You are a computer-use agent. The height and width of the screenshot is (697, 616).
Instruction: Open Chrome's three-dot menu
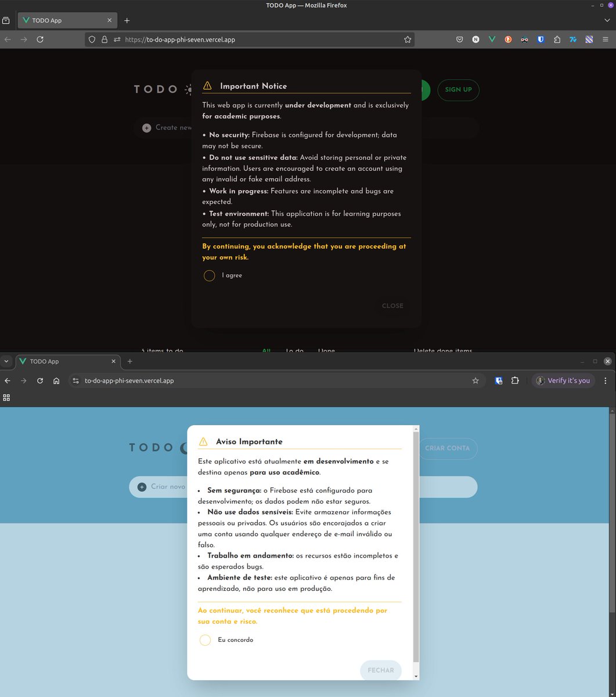pyautogui.click(x=606, y=380)
